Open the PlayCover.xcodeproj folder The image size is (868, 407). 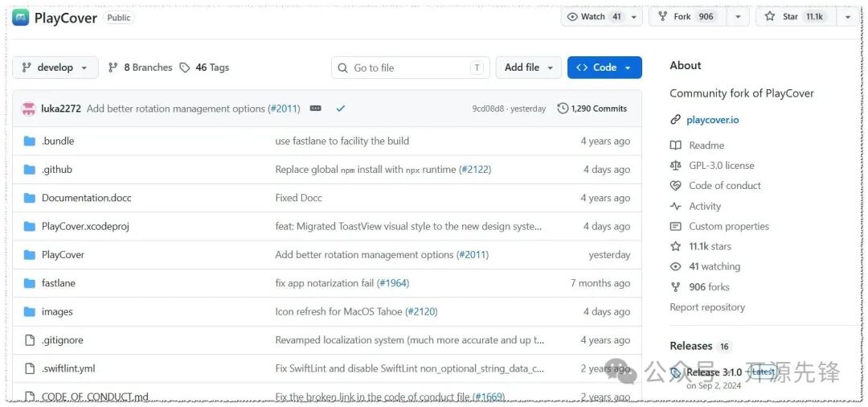tap(85, 227)
